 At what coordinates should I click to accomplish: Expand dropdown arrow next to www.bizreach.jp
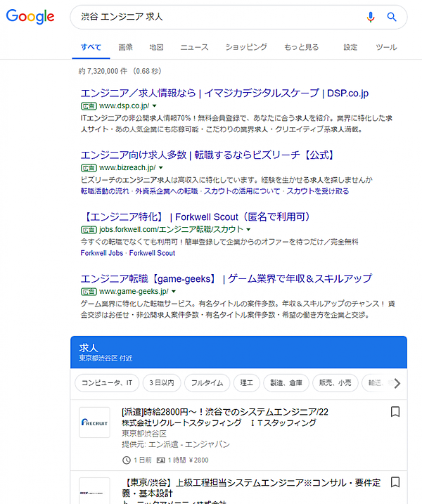pos(161,167)
